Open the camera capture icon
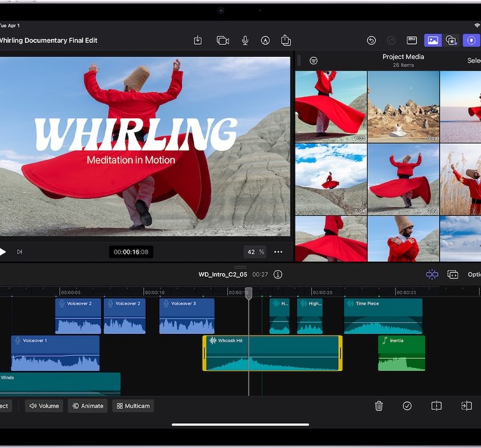This screenshot has height=448, width=481. 223,41
